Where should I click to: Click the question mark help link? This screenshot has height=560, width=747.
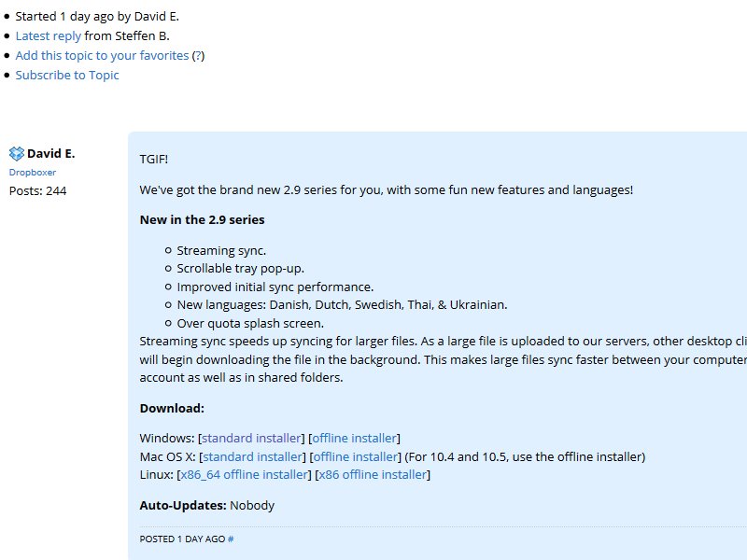198,56
